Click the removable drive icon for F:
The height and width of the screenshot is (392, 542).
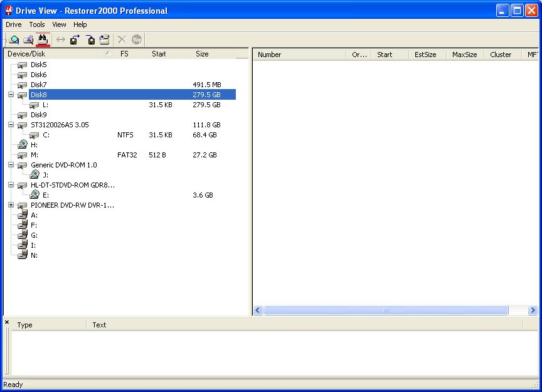[x=23, y=225]
